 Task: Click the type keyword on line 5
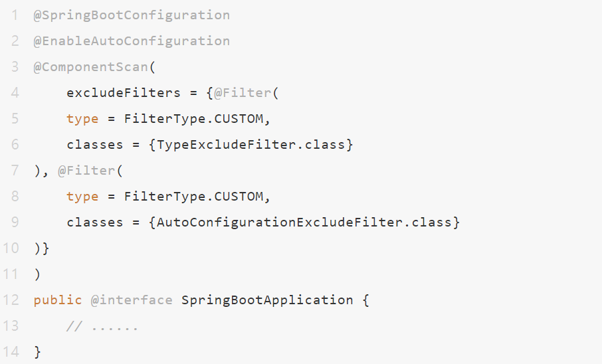click(82, 119)
